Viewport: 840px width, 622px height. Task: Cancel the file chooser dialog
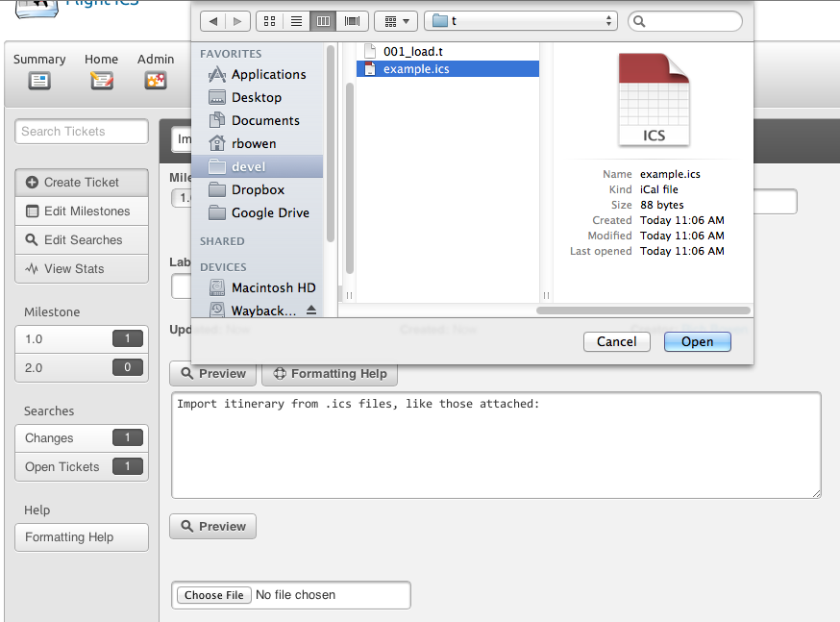pos(616,341)
